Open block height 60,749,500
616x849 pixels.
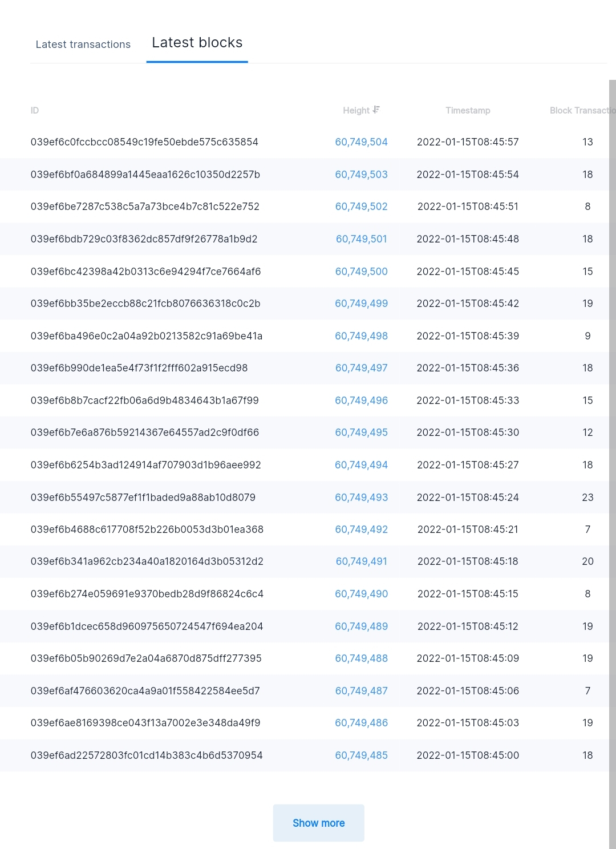coord(361,272)
